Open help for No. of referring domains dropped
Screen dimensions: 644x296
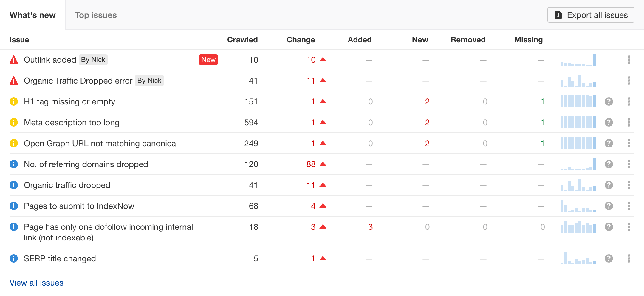(609, 164)
